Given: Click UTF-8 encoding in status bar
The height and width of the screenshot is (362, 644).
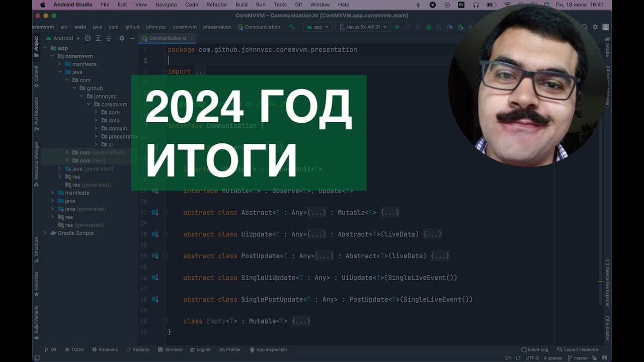Looking at the screenshot, I should [533, 358].
